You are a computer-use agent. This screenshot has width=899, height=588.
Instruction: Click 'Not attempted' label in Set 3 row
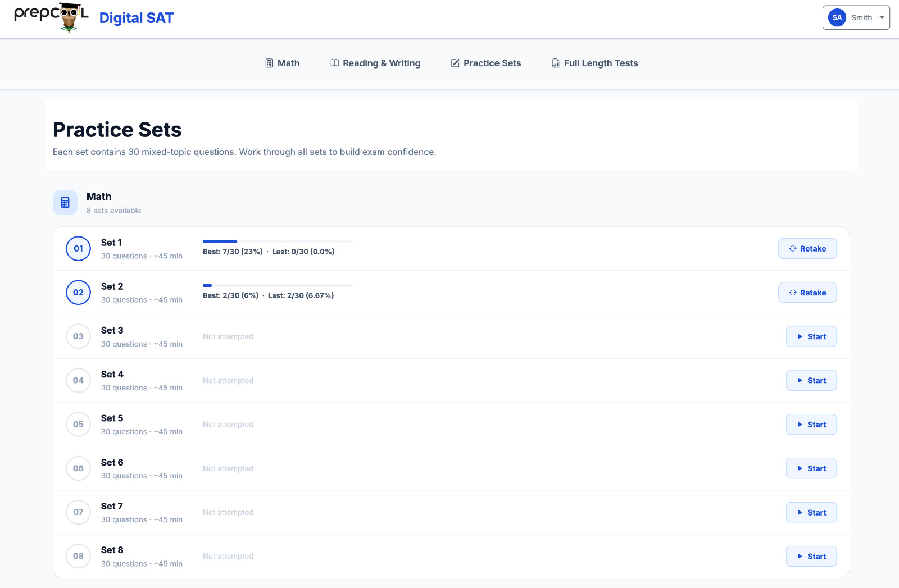228,336
